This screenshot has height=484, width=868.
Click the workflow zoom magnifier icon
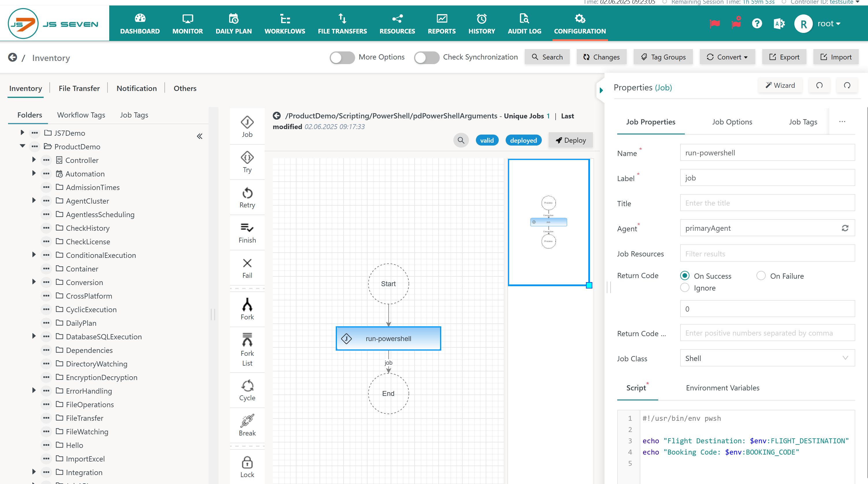461,140
